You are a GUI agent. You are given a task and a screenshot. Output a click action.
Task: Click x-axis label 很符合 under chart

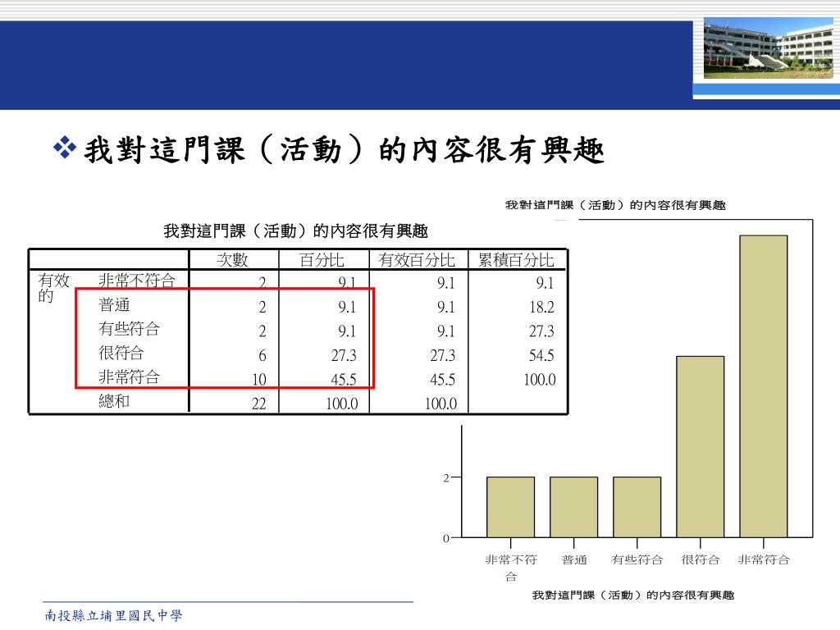(701, 559)
